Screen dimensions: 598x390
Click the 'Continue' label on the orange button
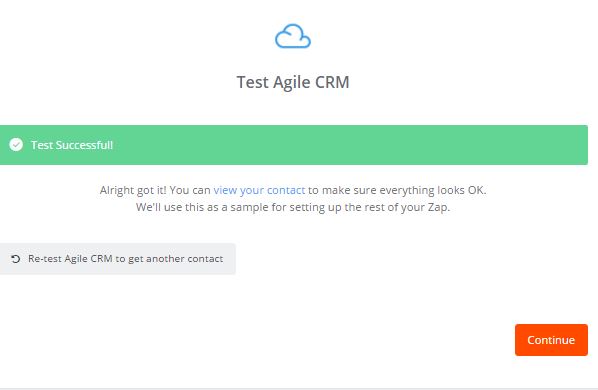[551, 340]
